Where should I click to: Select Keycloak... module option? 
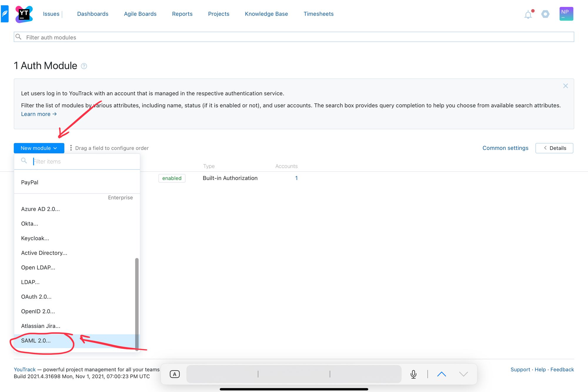point(77,238)
